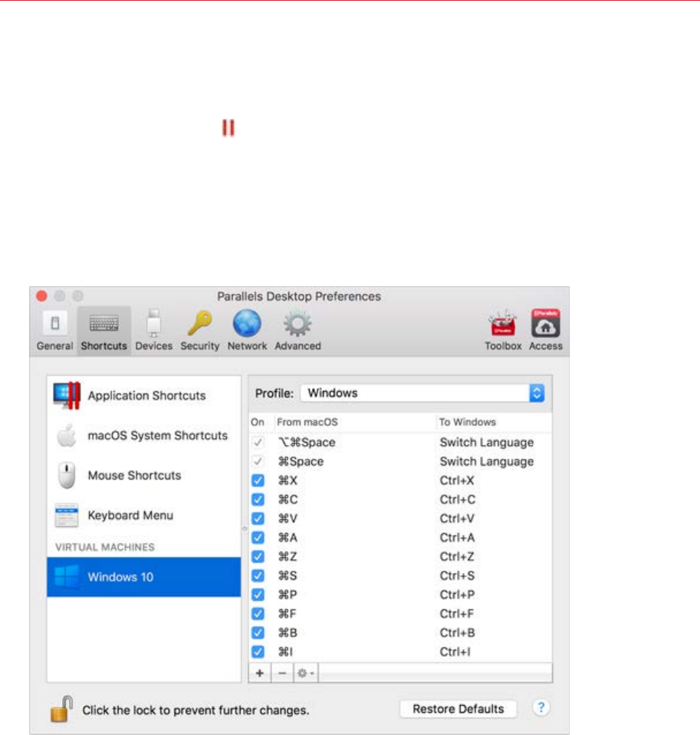This screenshot has height=735, width=700.
Task: Launch Parallels Toolbox
Action: pos(503,331)
